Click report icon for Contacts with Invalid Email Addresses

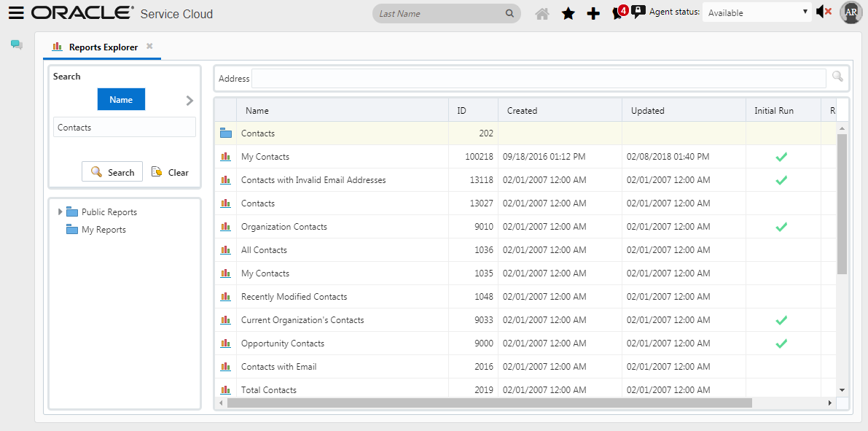coord(225,180)
